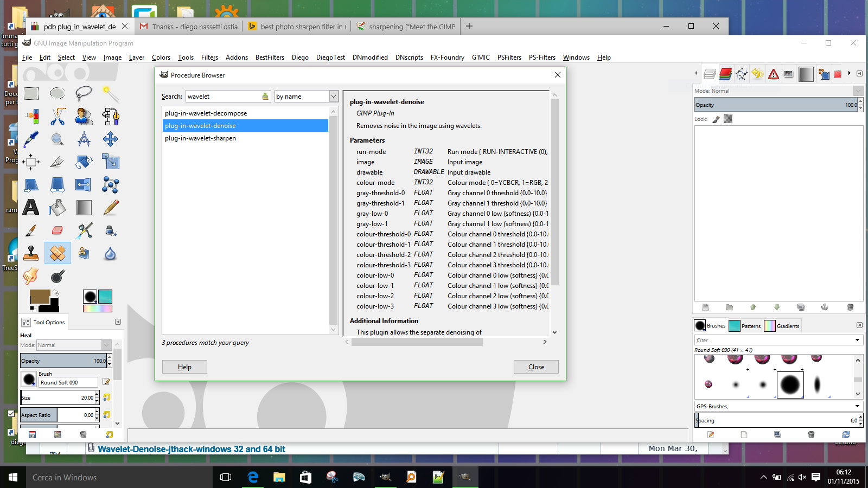Click the Help button in Procedure Browser
The width and height of the screenshot is (868, 488).
pos(184,367)
